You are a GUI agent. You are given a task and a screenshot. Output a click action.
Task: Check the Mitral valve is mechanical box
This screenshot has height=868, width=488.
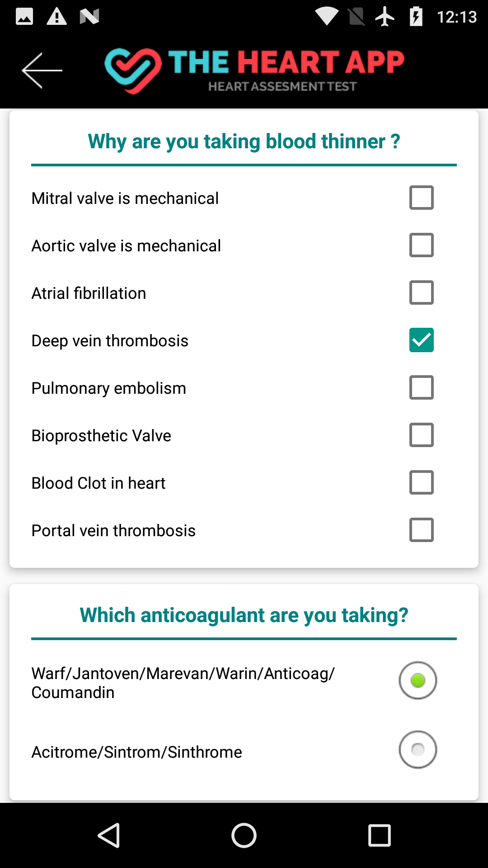[x=421, y=198]
